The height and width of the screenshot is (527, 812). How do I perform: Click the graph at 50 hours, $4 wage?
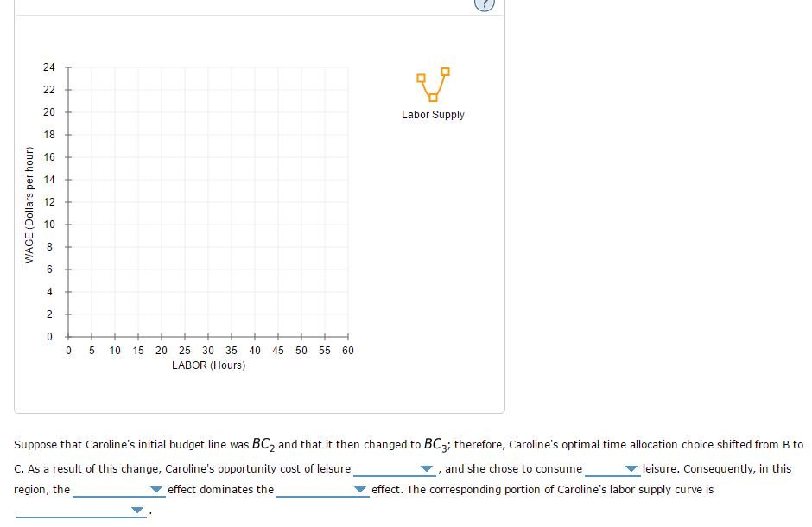coord(301,291)
